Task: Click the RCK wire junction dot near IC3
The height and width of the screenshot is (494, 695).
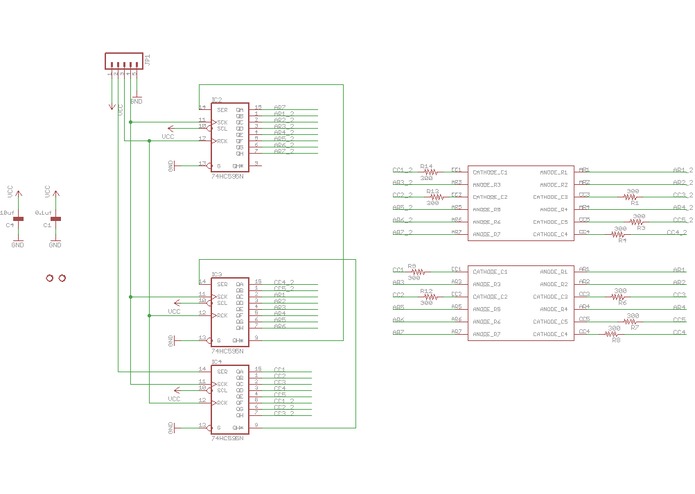Action: (x=149, y=315)
